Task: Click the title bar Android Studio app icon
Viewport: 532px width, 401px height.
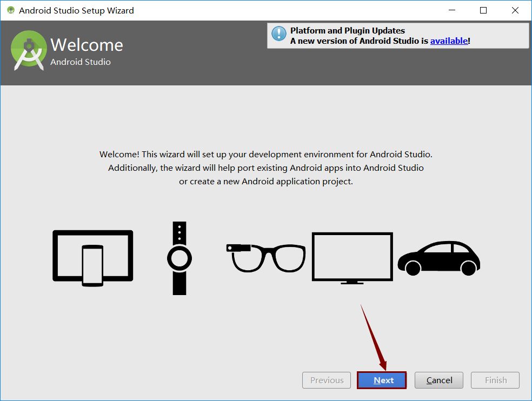Action: point(11,10)
